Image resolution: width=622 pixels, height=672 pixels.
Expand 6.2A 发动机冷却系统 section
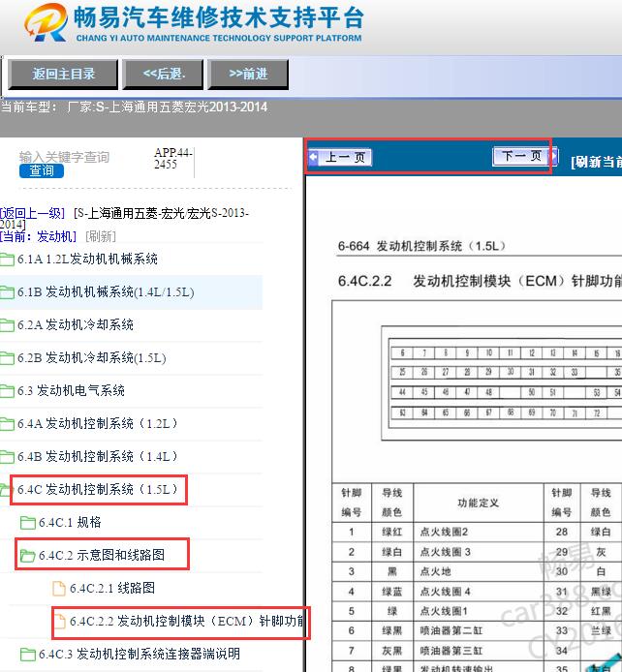pos(76,324)
